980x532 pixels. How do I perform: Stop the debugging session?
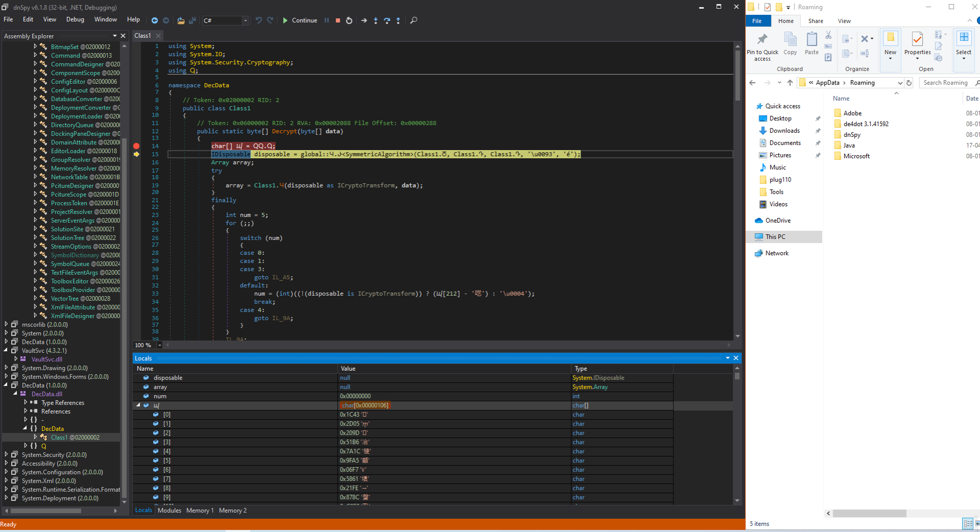point(338,20)
